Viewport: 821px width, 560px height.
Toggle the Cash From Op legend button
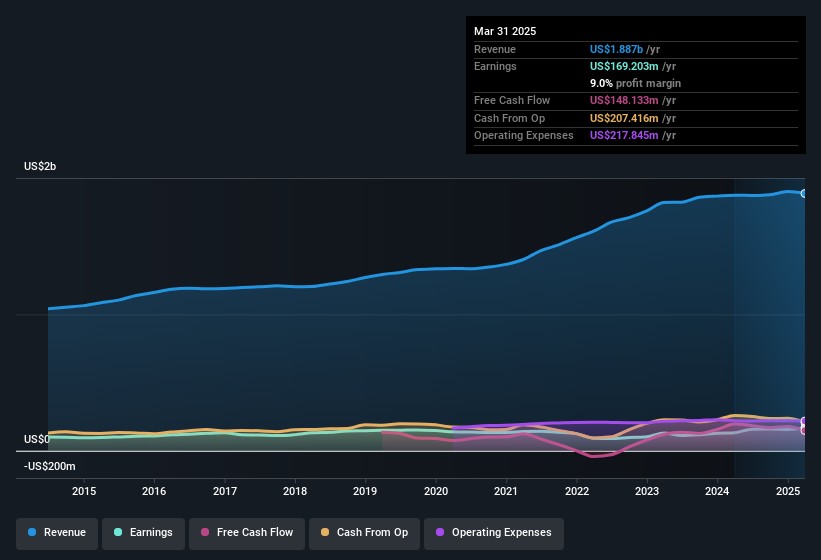pos(364,533)
